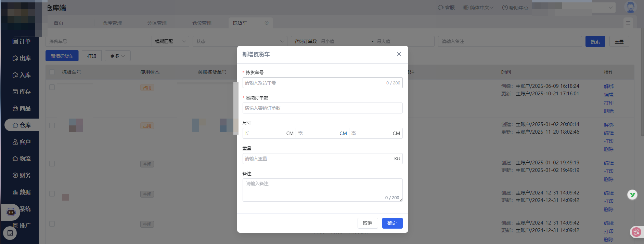Check the first picking cart row checkbox
Screen dimensions: 644x244
52,87
